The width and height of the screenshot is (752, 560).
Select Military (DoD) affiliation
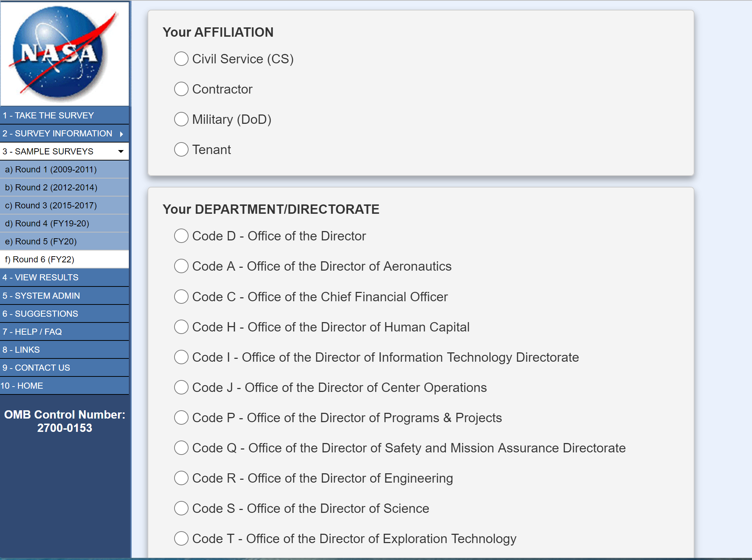click(181, 119)
